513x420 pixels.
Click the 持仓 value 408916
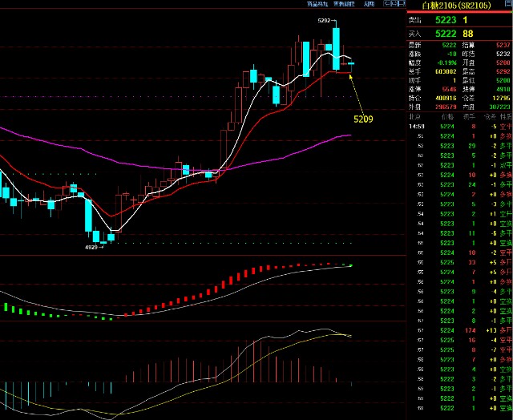click(446, 98)
